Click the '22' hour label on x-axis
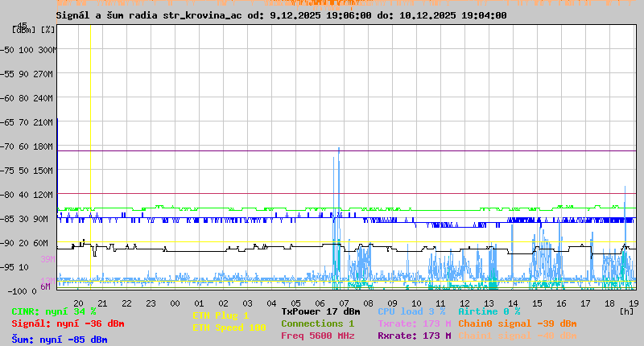This screenshot has height=346, width=644. pyautogui.click(x=126, y=303)
